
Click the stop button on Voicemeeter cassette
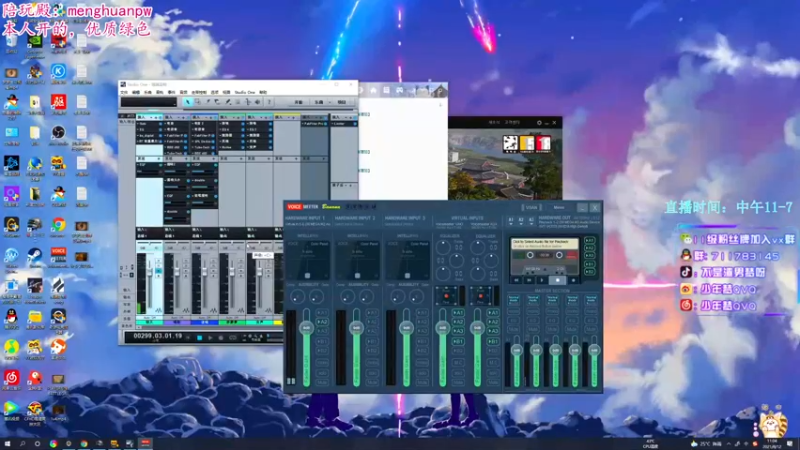557,280
